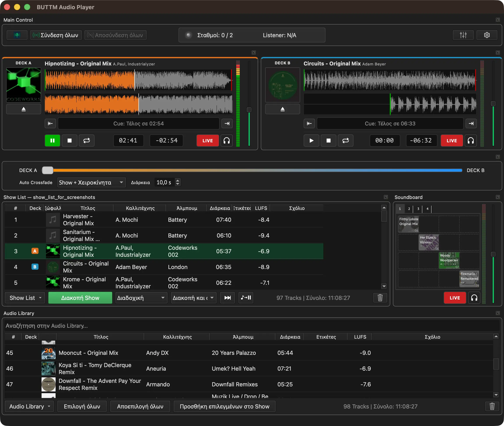The image size is (504, 426).
Task: Click Προσθήκη επιλεγμένων στο Show
Action: point(224,406)
